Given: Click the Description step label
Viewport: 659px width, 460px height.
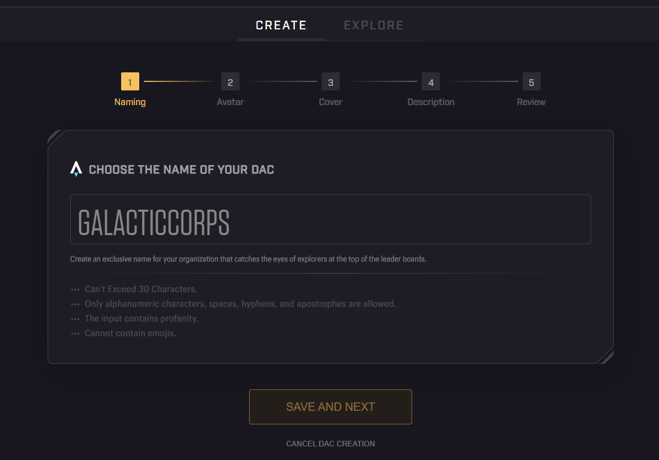Looking at the screenshot, I should 431,102.
